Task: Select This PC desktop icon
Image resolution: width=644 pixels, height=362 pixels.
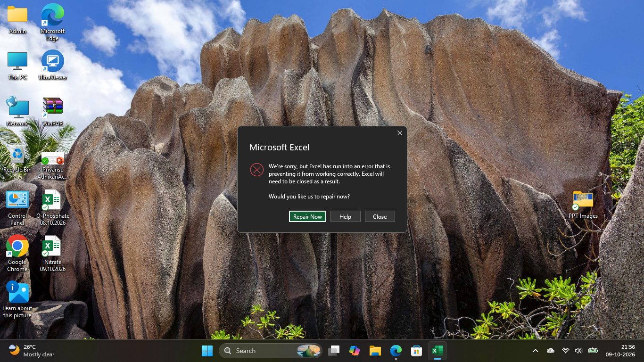Action: [x=17, y=66]
